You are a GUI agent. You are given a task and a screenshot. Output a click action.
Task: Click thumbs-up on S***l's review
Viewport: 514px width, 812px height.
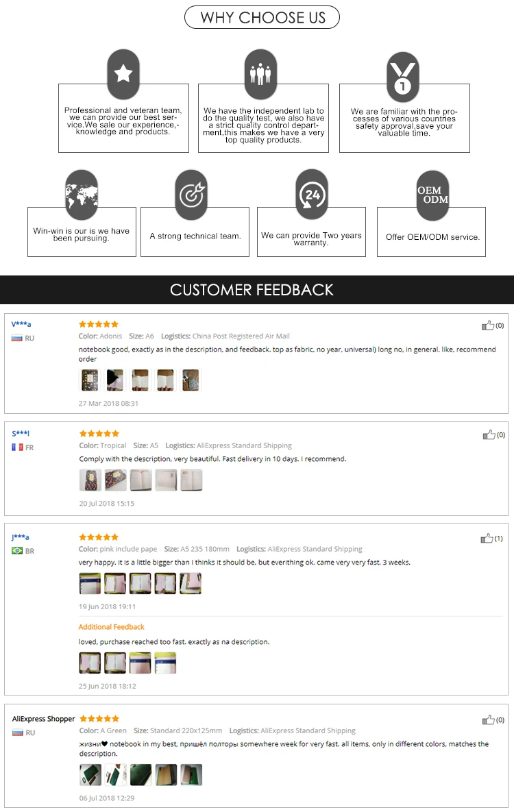tap(489, 434)
